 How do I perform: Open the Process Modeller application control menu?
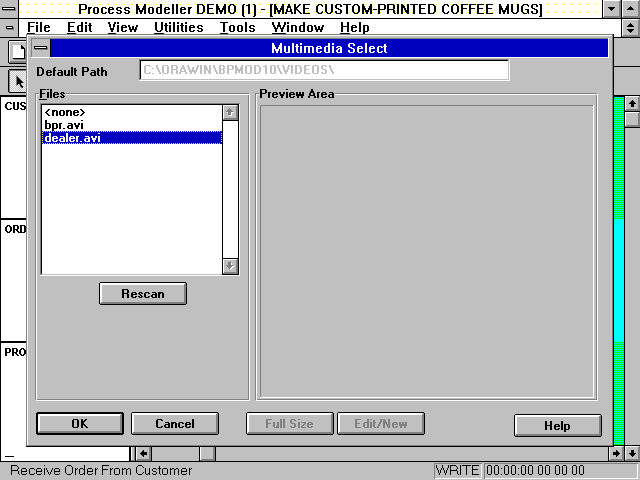pyautogui.click(x=9, y=9)
